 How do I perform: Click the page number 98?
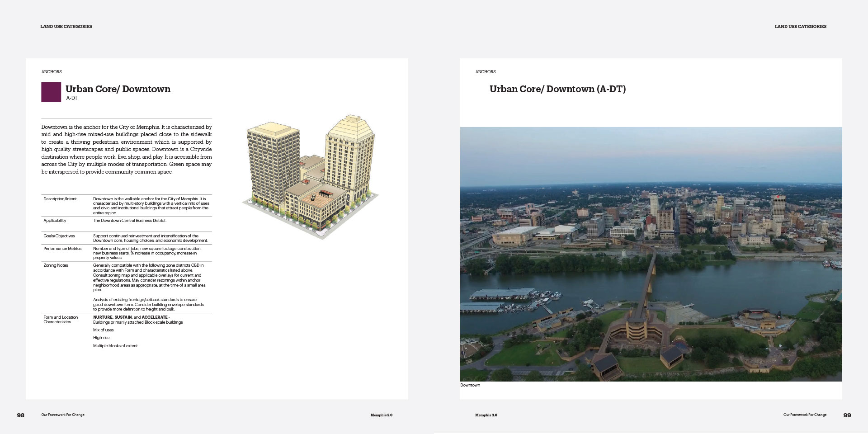[x=21, y=415]
